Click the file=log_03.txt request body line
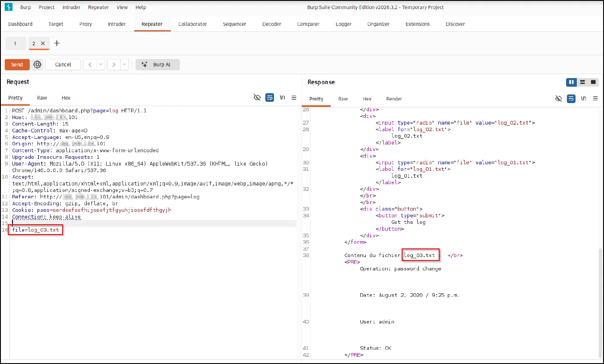Screen dimensions: 604x364 [36, 230]
